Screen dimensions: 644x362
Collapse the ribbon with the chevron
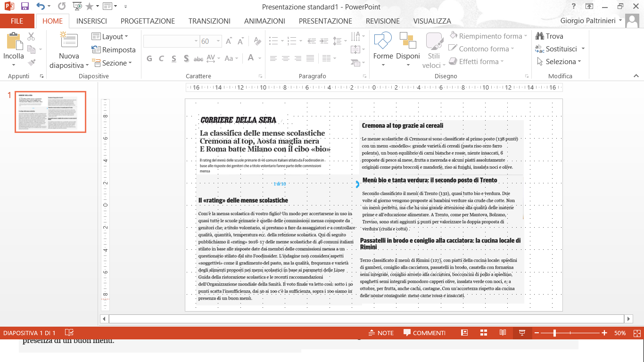pyautogui.click(x=636, y=76)
